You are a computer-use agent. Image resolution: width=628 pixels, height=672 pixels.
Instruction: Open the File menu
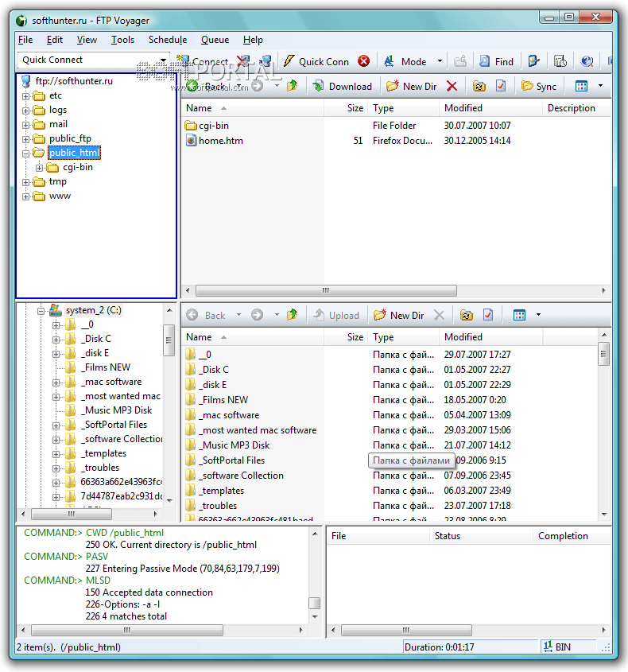tap(25, 40)
